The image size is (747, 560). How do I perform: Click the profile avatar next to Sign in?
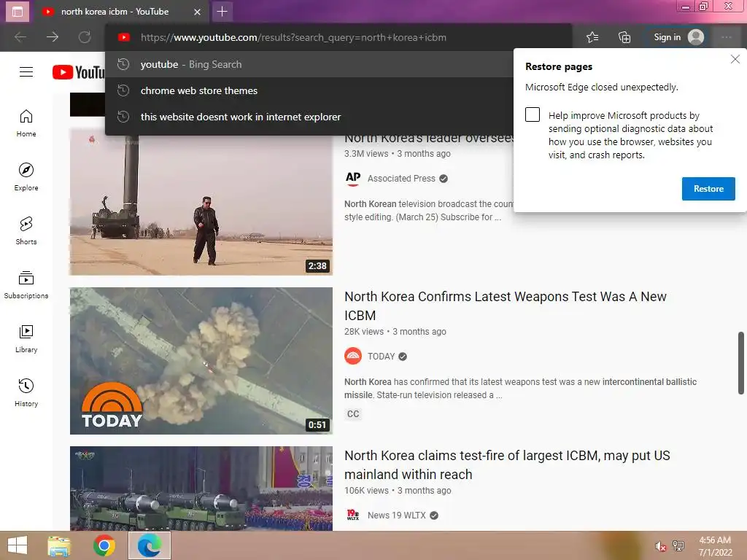(x=696, y=37)
